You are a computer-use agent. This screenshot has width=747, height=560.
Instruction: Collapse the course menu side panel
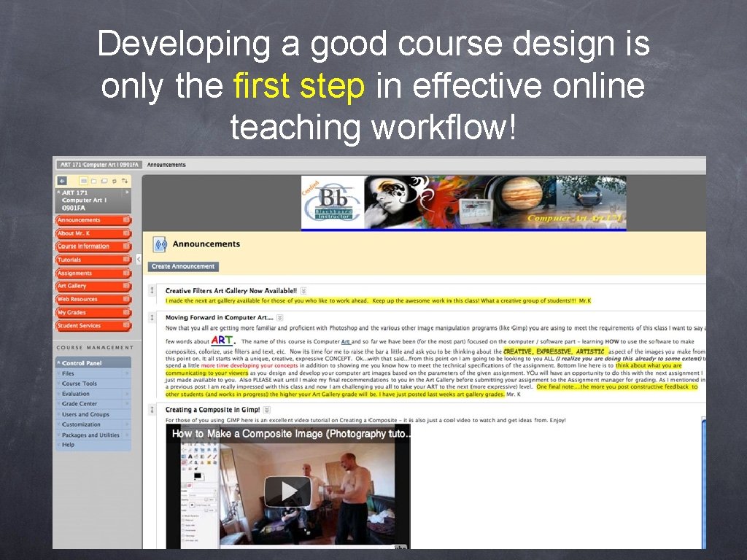click(x=139, y=258)
